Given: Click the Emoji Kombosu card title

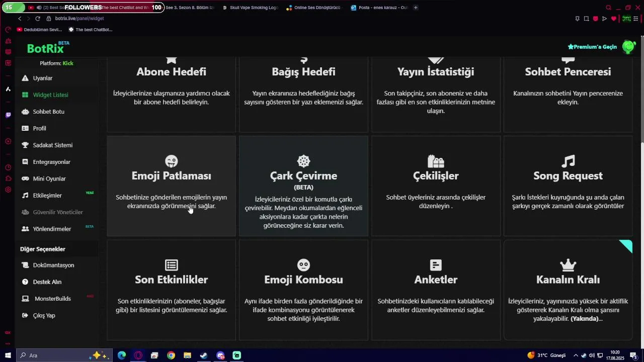Looking at the screenshot, I should pyautogui.click(x=303, y=280).
